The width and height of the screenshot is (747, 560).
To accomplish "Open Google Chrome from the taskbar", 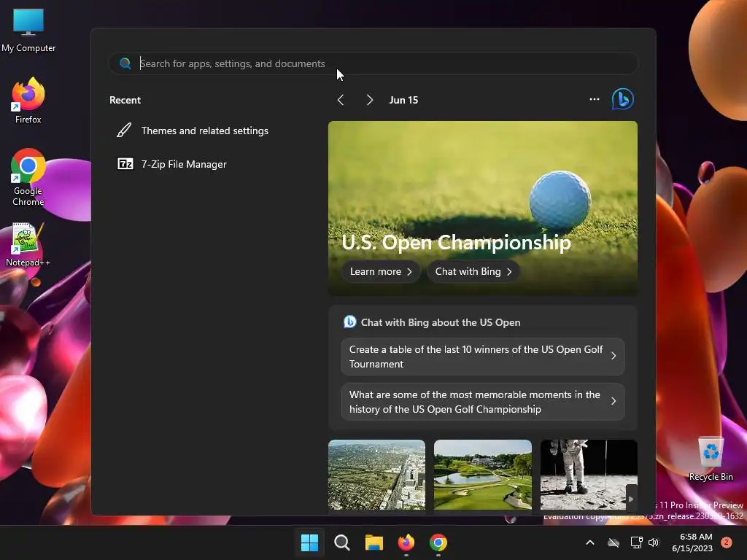I will 438,542.
